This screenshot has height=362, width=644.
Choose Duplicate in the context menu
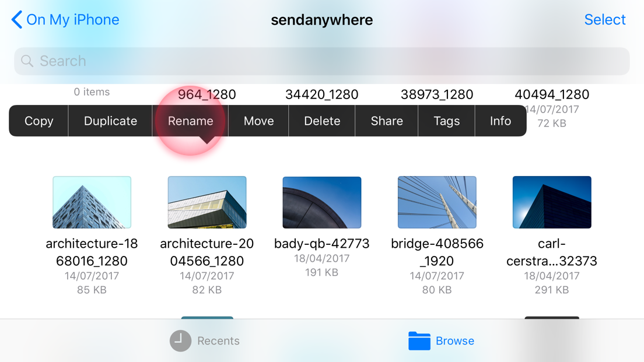[110, 121]
